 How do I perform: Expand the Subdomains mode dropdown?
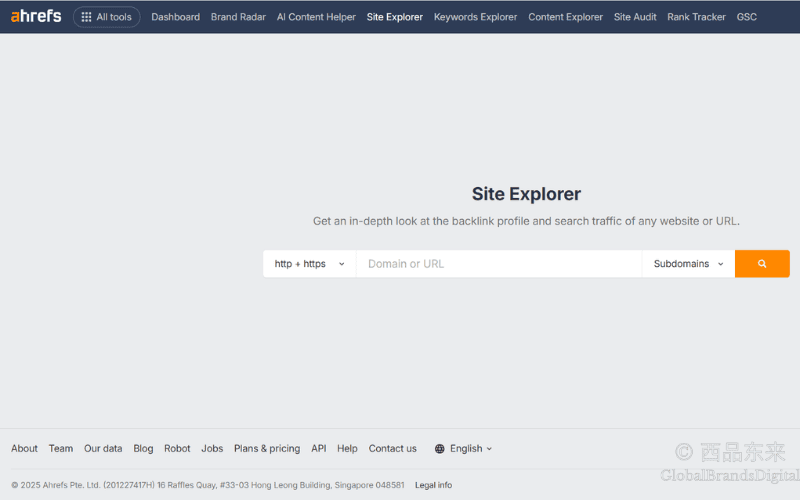[688, 264]
